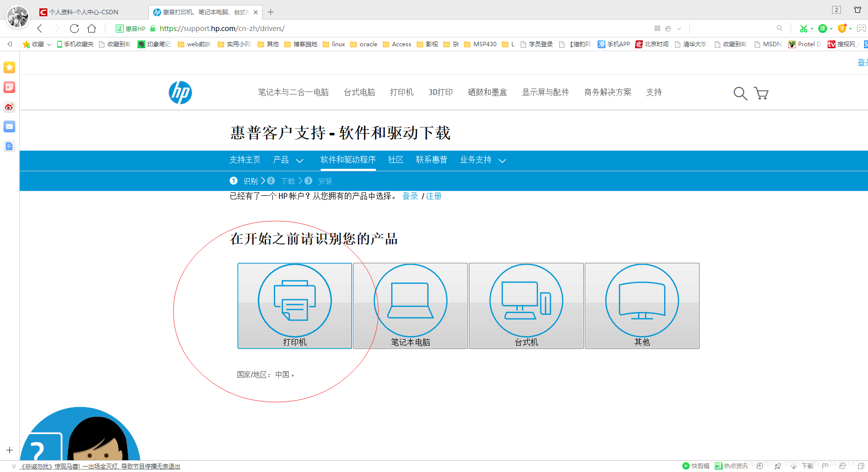Open the 打印机 top navigation menu
This screenshot has width=868, height=472.
click(x=402, y=93)
